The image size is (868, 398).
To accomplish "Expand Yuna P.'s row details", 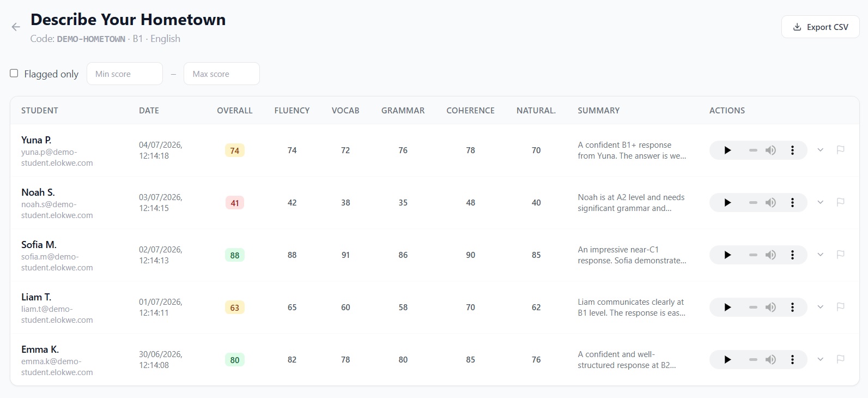I will tap(820, 150).
